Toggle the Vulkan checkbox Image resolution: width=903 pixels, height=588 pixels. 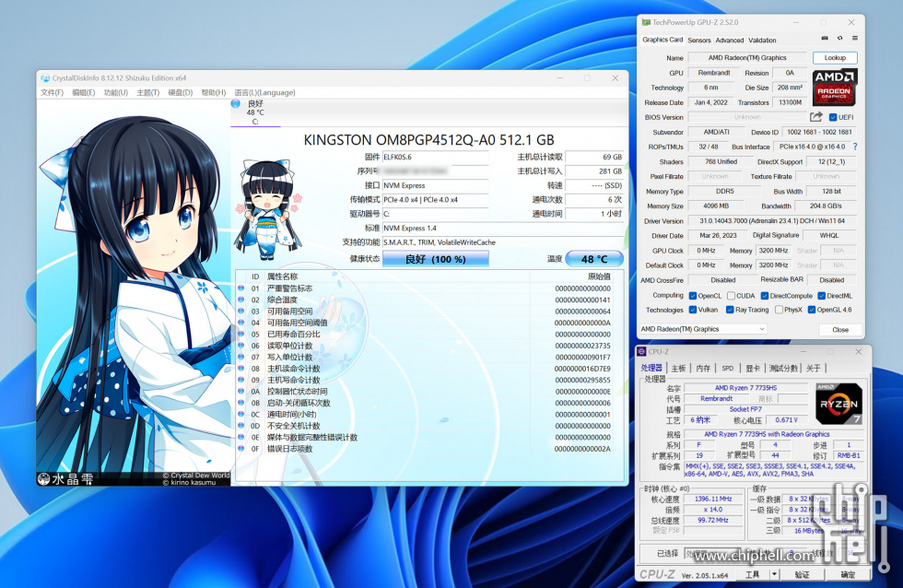(x=693, y=310)
